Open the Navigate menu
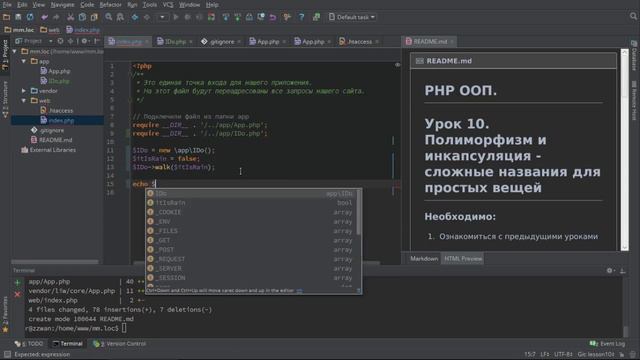Screen dimensions: 640x360 click(x=62, y=5)
